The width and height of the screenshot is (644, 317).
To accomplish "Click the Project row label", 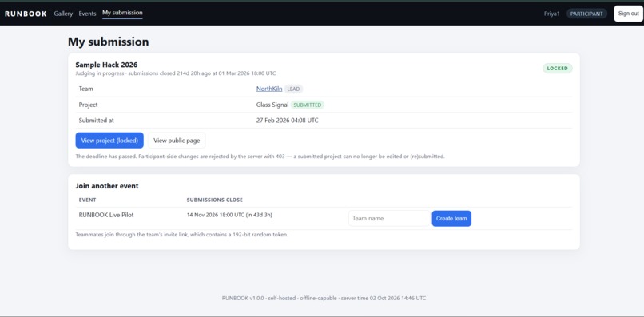I will 89,105.
